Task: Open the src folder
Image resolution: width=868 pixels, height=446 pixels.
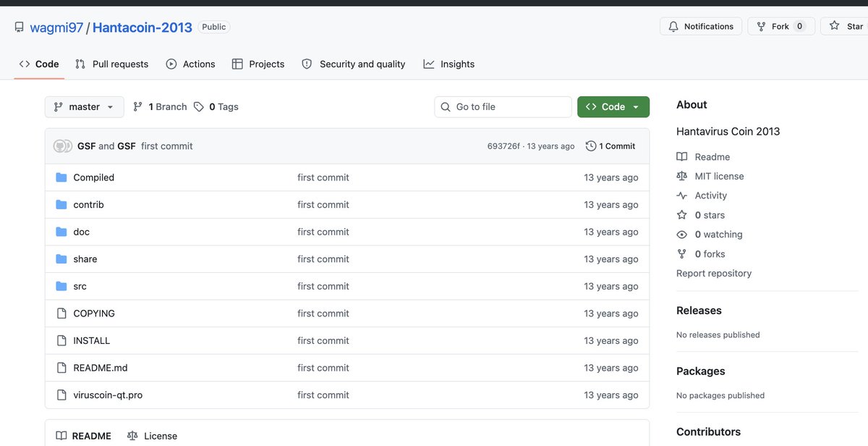Action: 80,286
